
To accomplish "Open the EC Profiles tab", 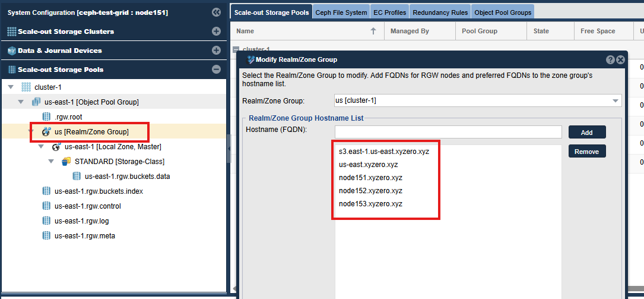I will point(390,12).
